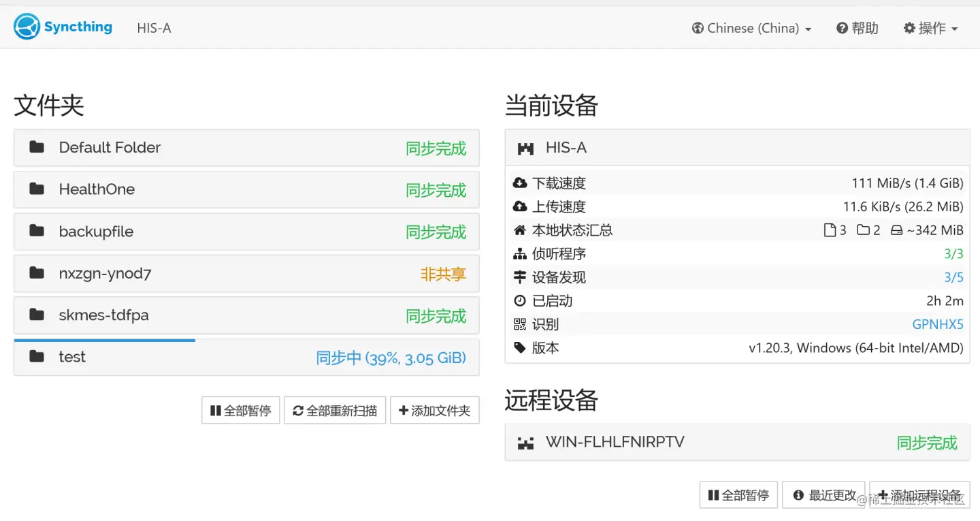Viewport: 980px width, 521px height.
Task: Click folder icon of Default Folder
Action: [x=37, y=147]
